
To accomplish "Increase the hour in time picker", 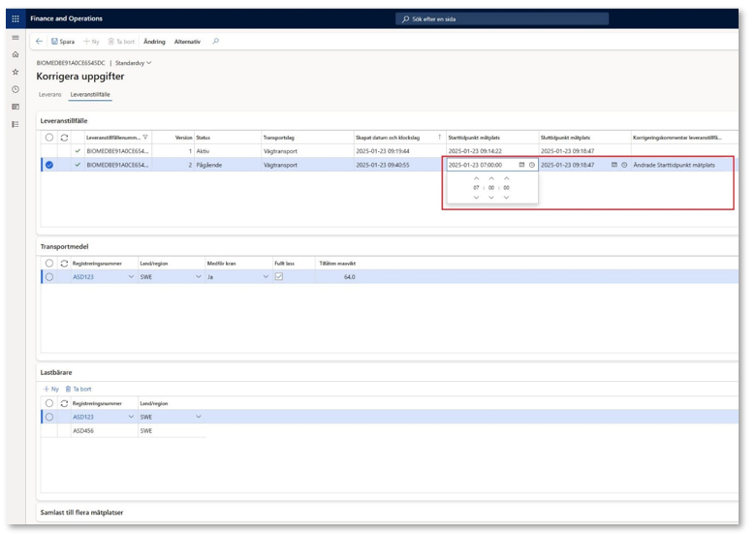I will coord(476,178).
